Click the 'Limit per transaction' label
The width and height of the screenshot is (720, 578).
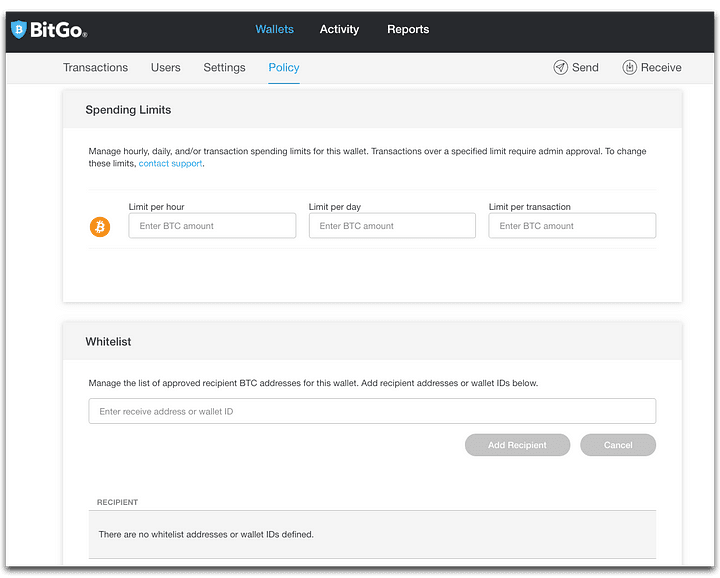tap(529, 207)
